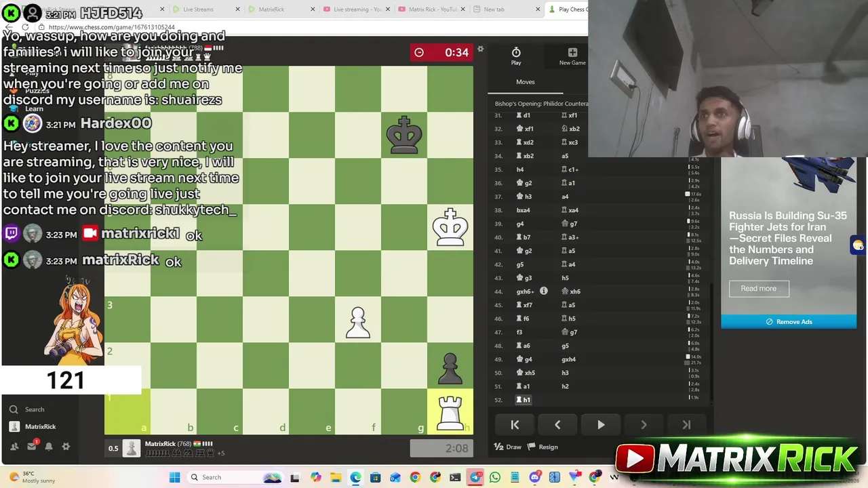The image size is (868, 488).
Task: Open Task View on the taskbar
Action: [x=294, y=477]
